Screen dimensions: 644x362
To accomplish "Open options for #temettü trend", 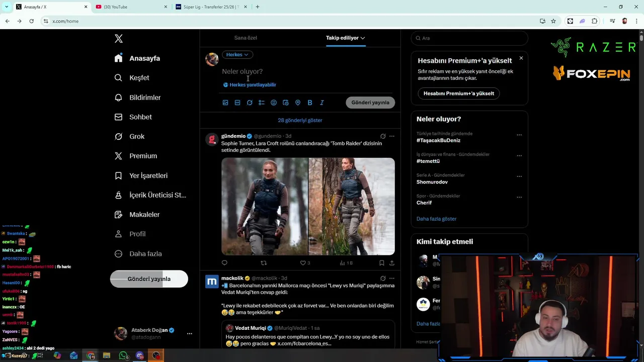I will pos(519,156).
